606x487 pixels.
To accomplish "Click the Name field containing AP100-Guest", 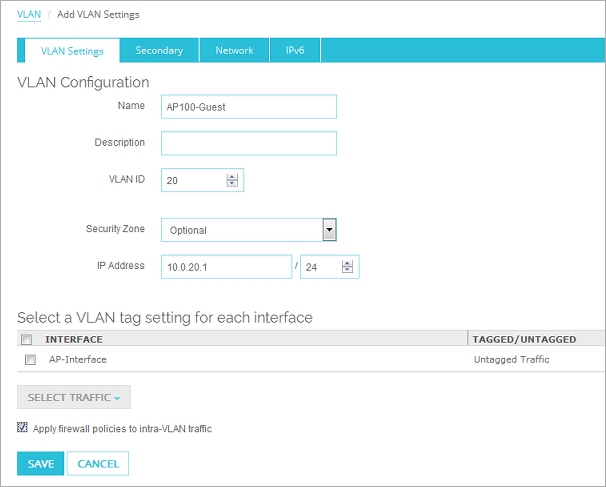I will 248,107.
